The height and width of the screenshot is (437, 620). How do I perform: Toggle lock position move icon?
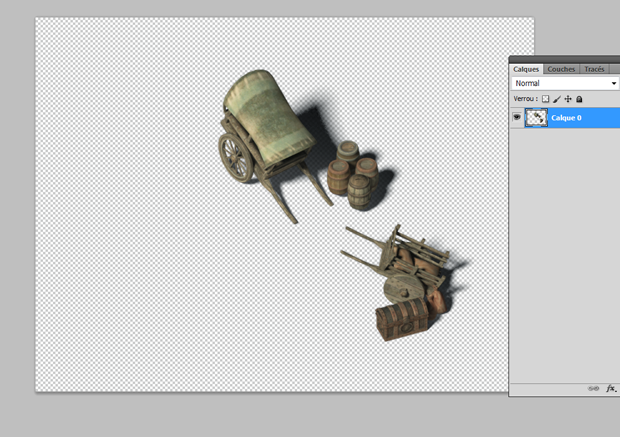tap(568, 99)
